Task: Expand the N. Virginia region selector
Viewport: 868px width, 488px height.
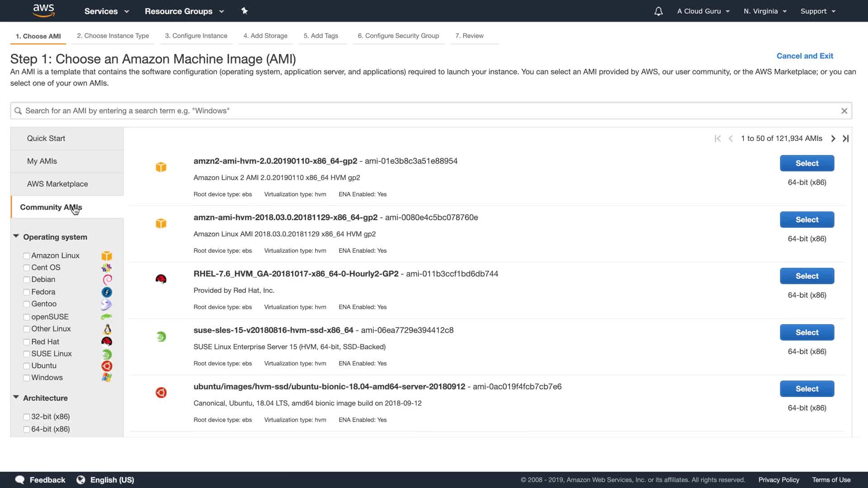Action: tap(765, 11)
